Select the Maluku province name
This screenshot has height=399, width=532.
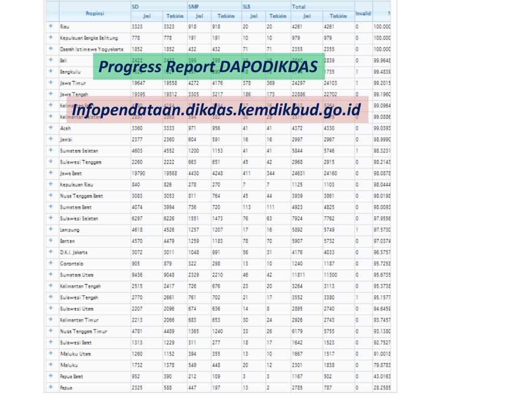click(x=69, y=365)
